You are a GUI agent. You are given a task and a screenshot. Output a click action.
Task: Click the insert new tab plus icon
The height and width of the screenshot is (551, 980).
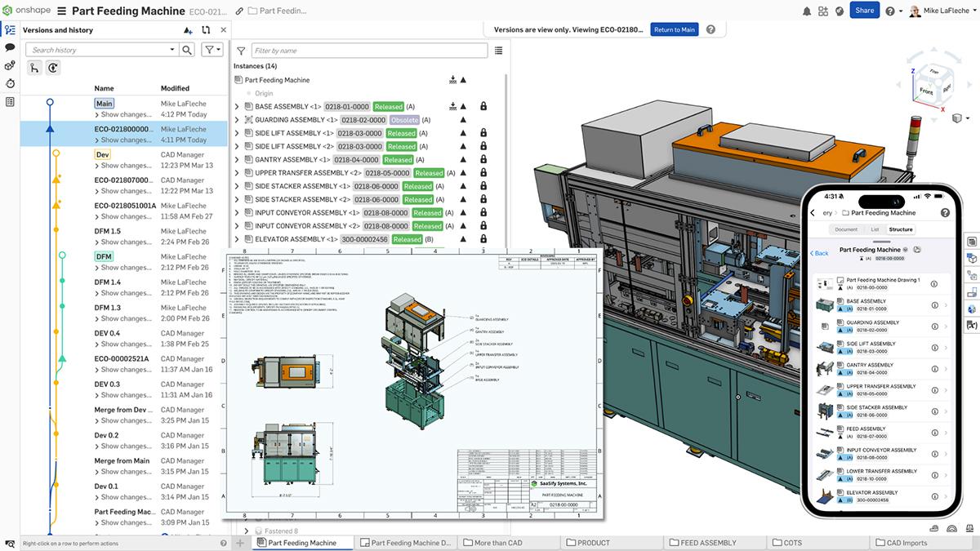coord(240,543)
